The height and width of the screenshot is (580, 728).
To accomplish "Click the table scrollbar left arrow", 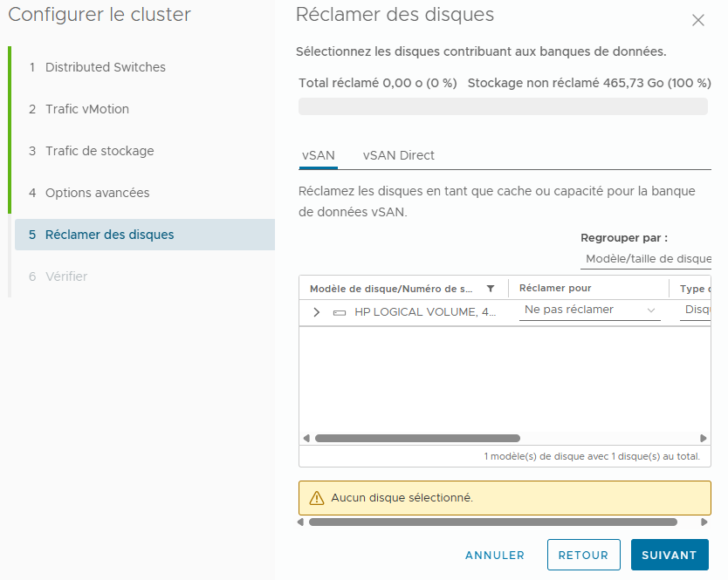I will (306, 439).
